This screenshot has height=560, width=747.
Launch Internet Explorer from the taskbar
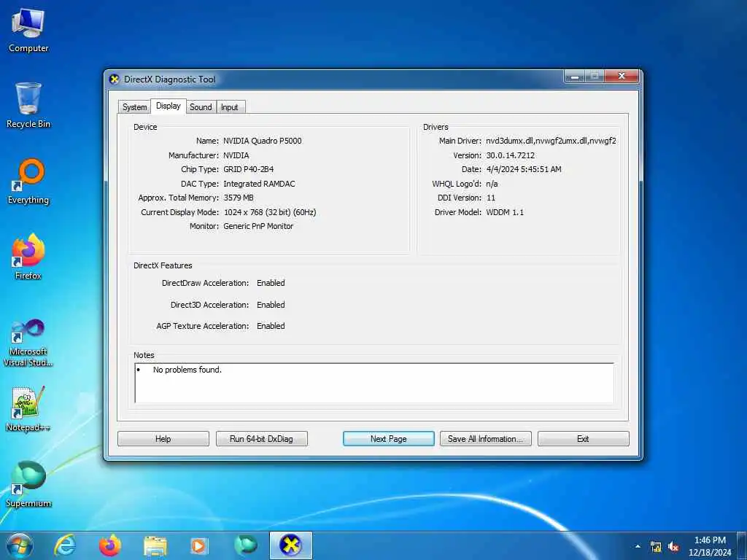(65, 545)
